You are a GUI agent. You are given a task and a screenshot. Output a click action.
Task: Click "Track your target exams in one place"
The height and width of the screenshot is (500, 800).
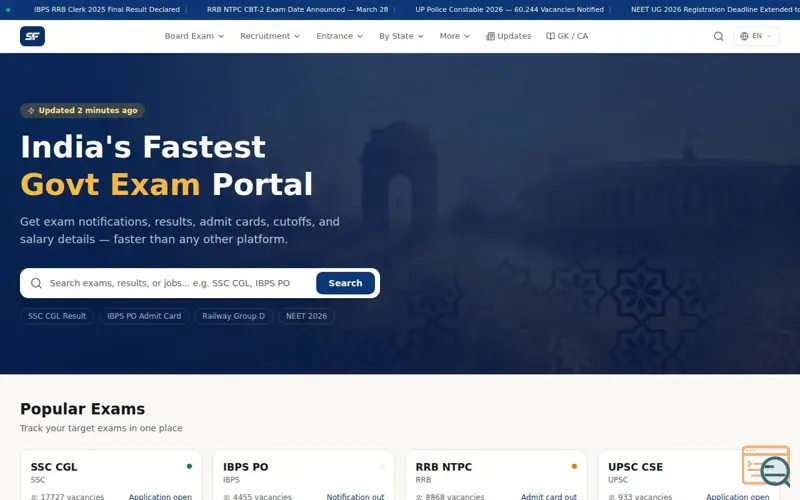[x=101, y=428]
